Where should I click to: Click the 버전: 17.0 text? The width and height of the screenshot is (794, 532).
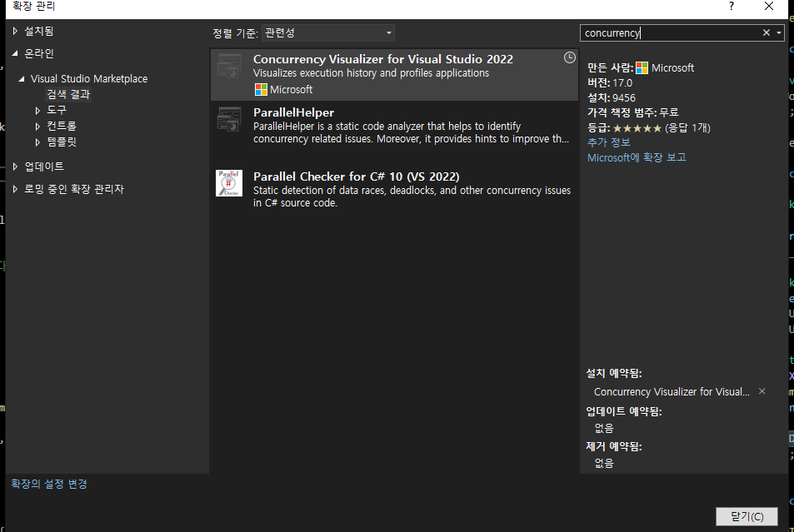pos(610,82)
